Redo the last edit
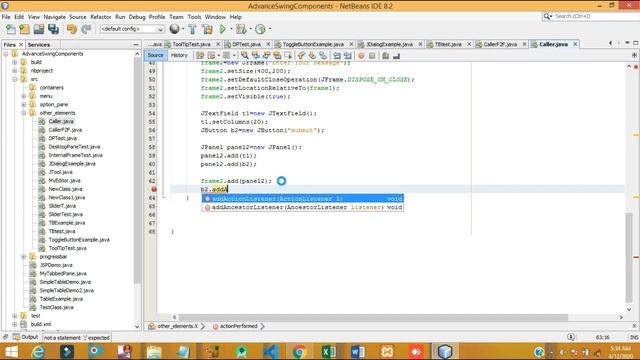This screenshot has height=360, width=640. pyautogui.click(x=86, y=29)
